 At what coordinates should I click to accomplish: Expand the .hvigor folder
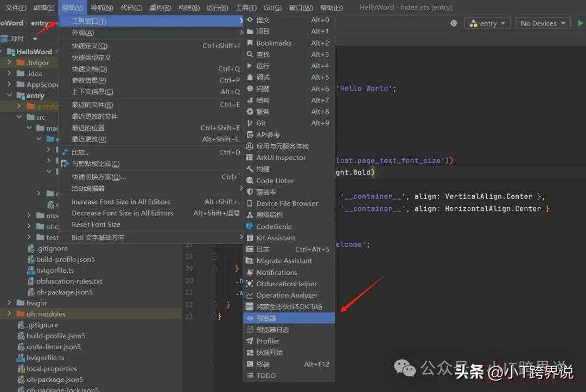pyautogui.click(x=9, y=62)
